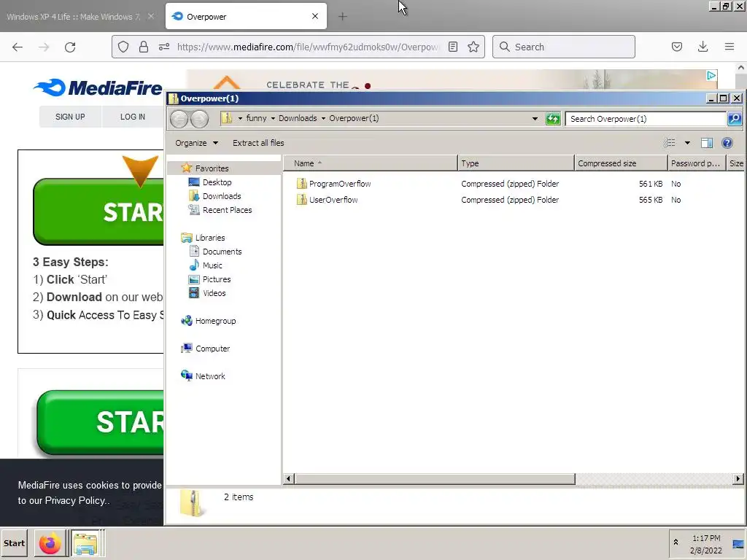Click the upper green START button
The image size is (747, 560).
[98, 211]
